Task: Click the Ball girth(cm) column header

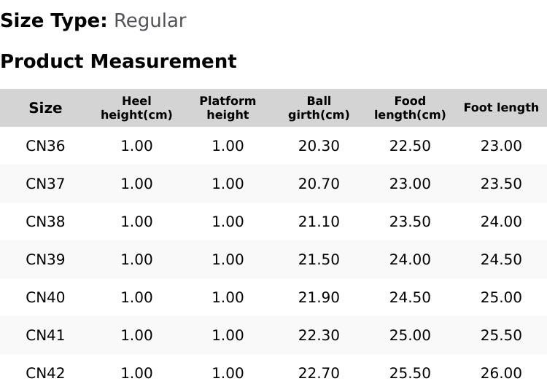Action: pyautogui.click(x=319, y=108)
